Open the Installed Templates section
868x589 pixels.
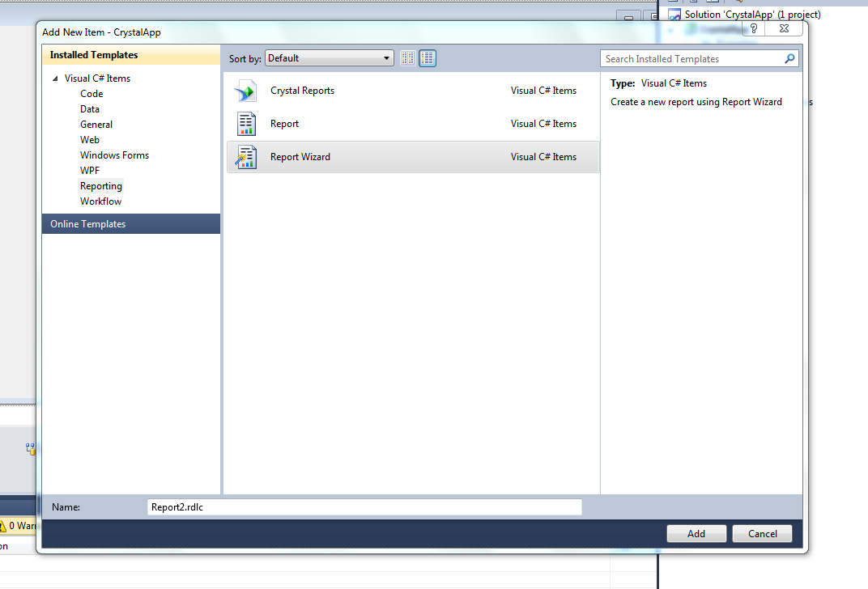tap(131, 55)
